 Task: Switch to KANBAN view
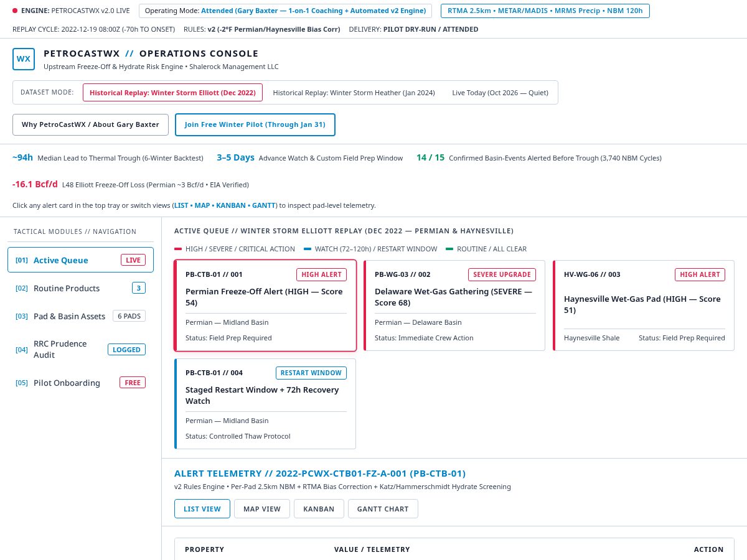click(x=319, y=508)
